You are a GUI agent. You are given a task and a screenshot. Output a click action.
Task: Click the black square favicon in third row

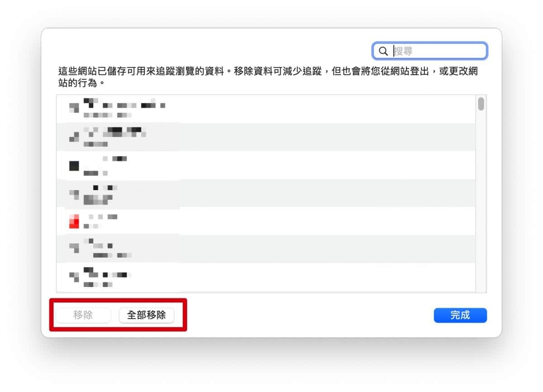[x=74, y=166]
